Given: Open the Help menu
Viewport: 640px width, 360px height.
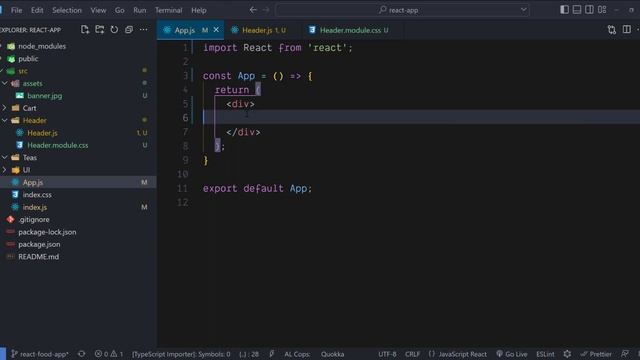Looking at the screenshot, I should [199, 10].
